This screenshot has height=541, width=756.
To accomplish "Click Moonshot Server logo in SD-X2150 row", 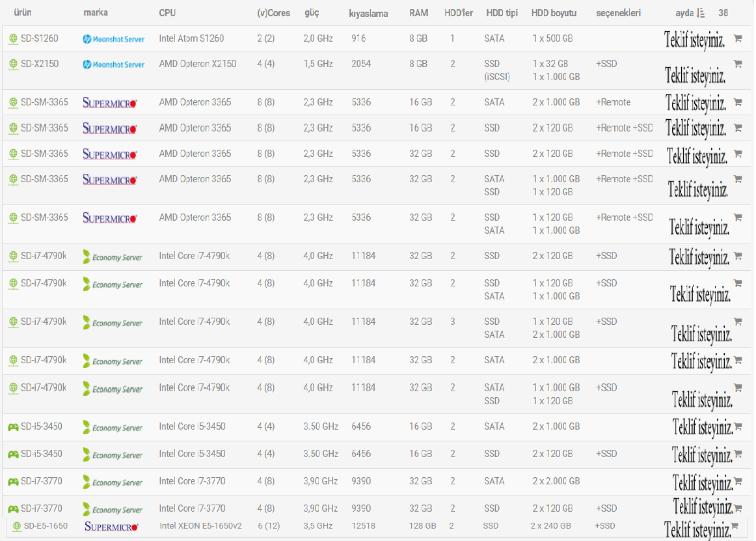I will pyautogui.click(x=113, y=64).
